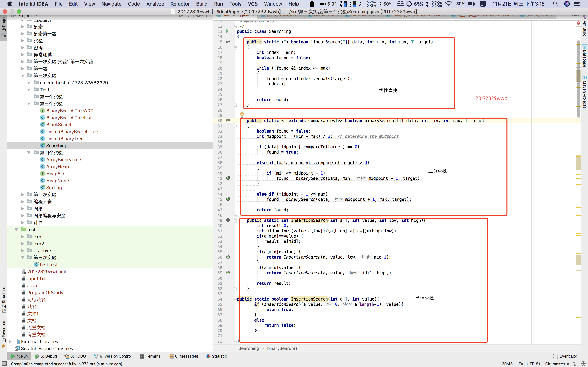The height and width of the screenshot is (367, 588).
Task: Change line separator via LF widget
Action: 520,364
